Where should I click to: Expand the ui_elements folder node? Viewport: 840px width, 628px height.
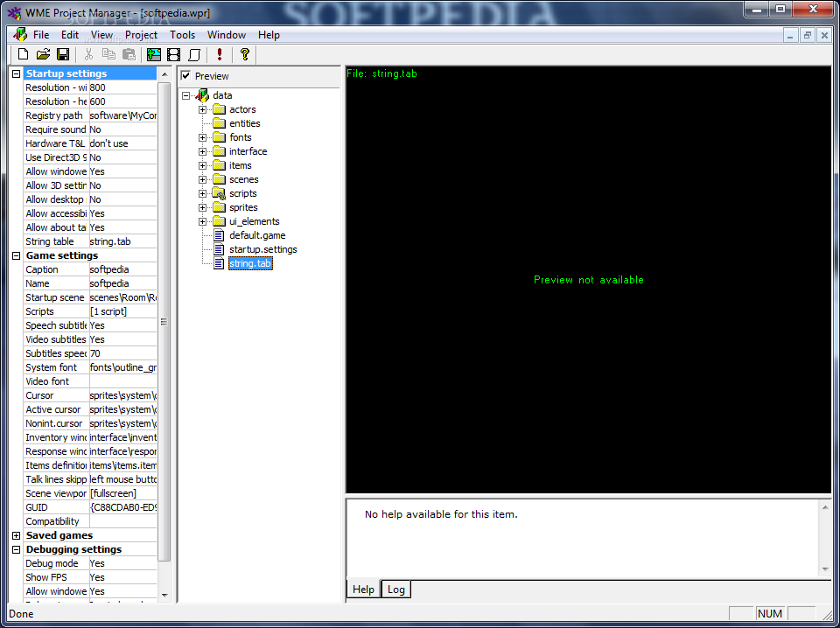pos(202,221)
